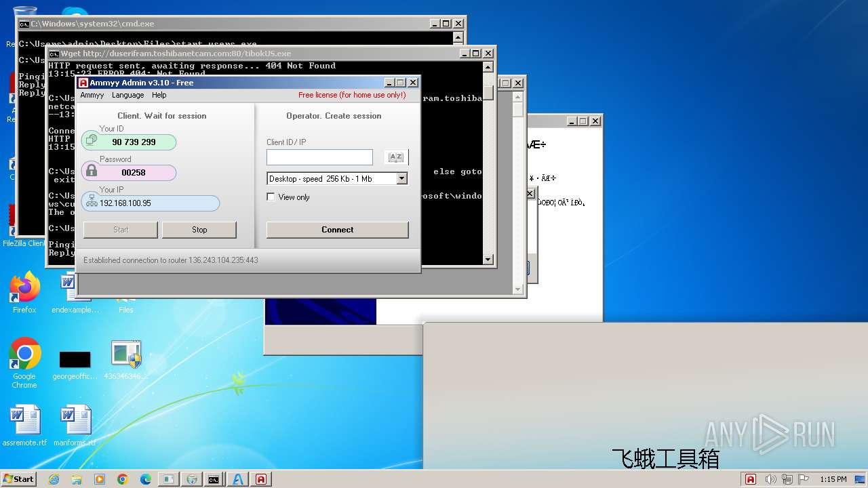The height and width of the screenshot is (488, 868).
Task: Open the Action Center flag icon
Action: 804,479
